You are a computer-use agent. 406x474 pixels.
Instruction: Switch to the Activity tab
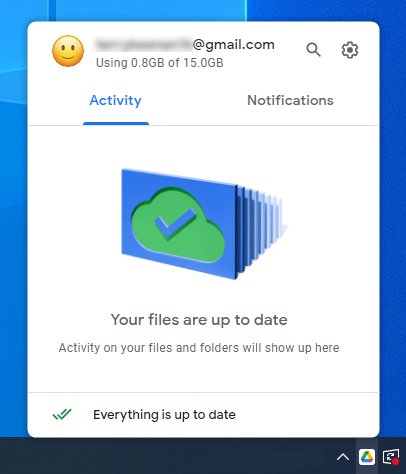[116, 100]
